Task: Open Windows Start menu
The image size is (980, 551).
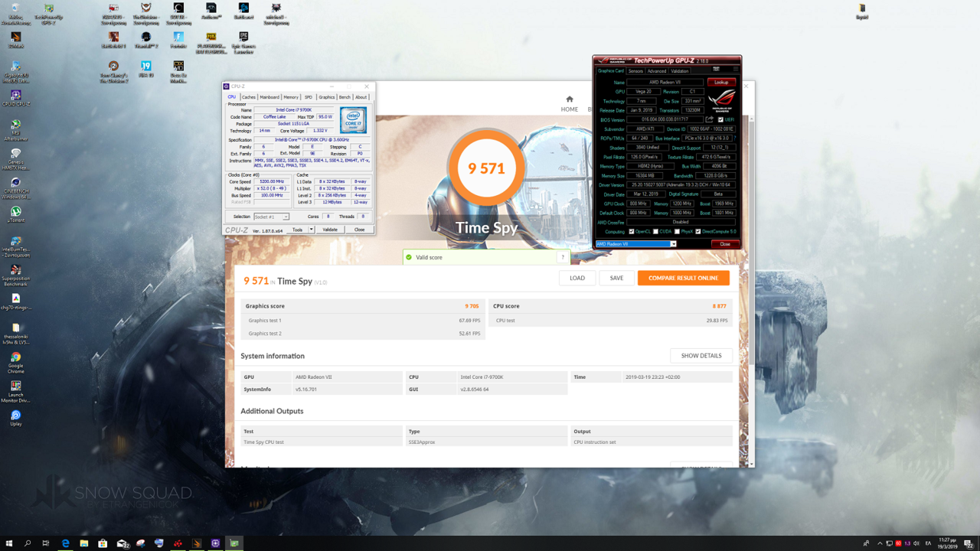Action: point(9,543)
